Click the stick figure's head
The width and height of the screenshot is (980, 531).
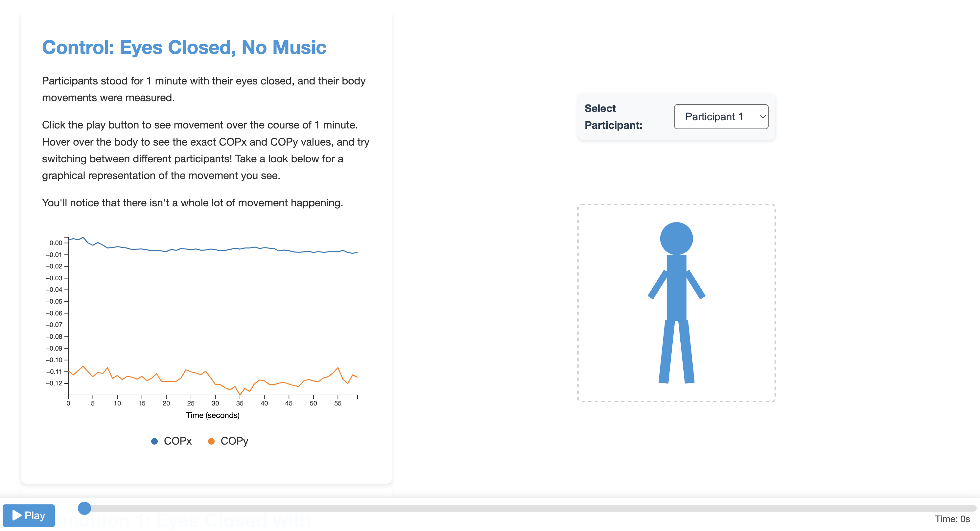tap(676, 239)
